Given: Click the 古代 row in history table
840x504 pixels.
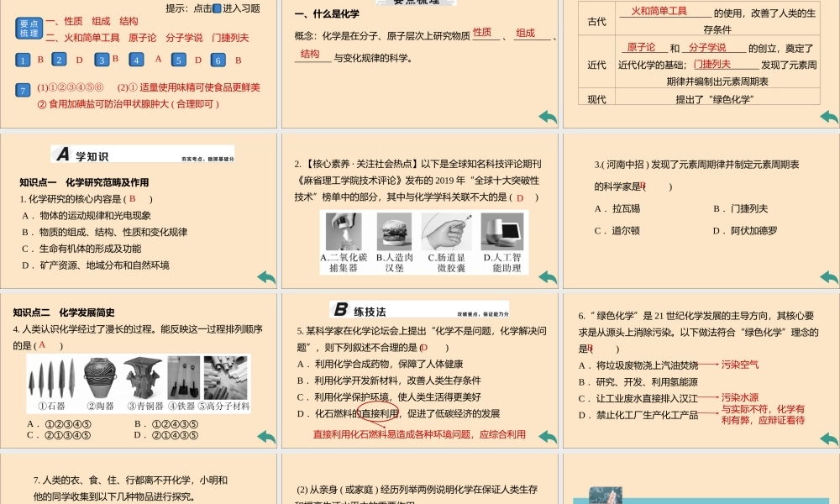Looking at the screenshot, I should (x=596, y=20).
